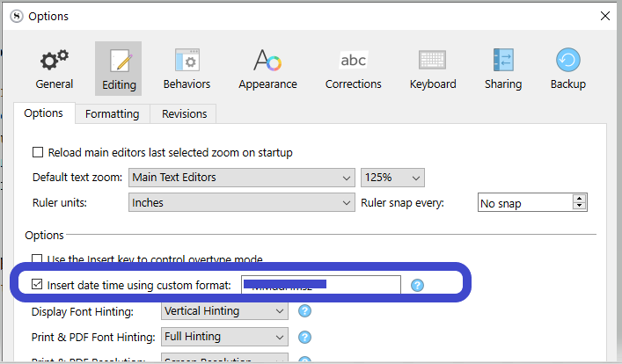Uncheck Insert date time using custom format

37,285
